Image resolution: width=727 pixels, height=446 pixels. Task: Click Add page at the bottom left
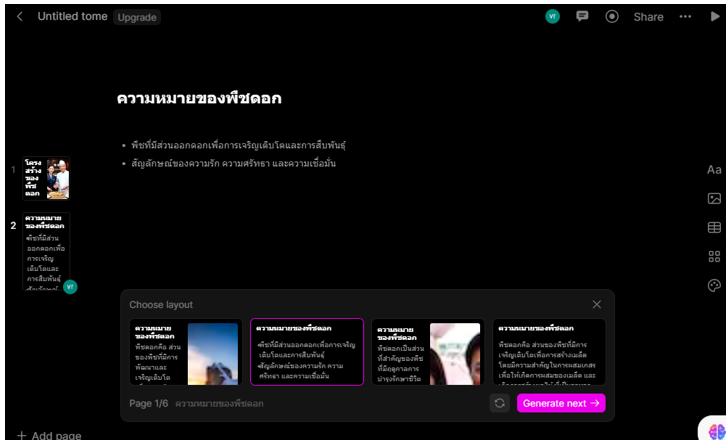tap(49, 436)
